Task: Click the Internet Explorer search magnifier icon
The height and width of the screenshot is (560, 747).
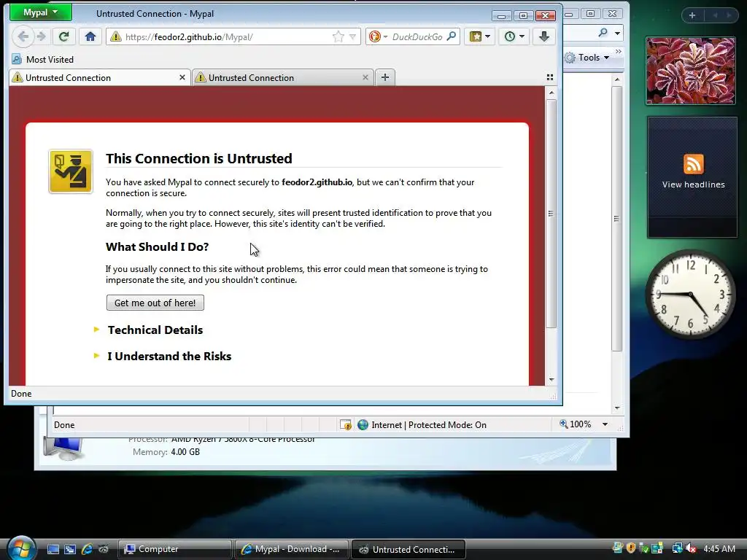Action: (603, 33)
